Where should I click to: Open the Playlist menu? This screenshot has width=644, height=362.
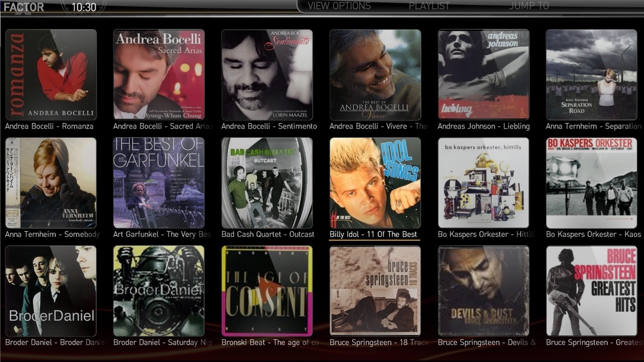point(430,6)
